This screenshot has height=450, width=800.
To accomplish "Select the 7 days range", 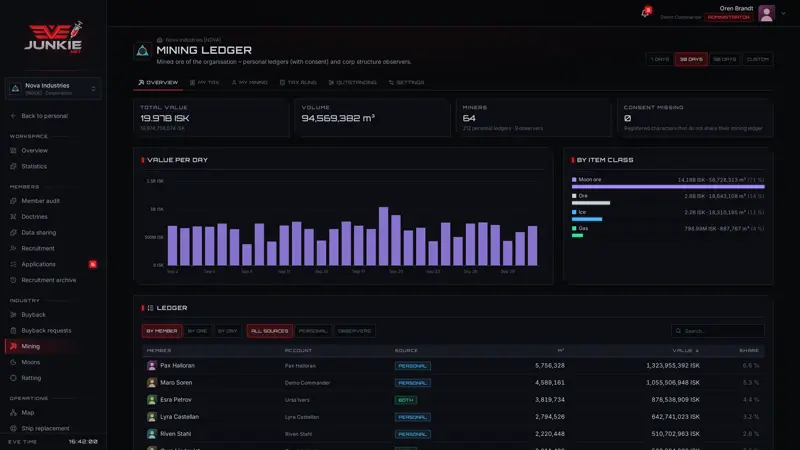I will point(659,59).
